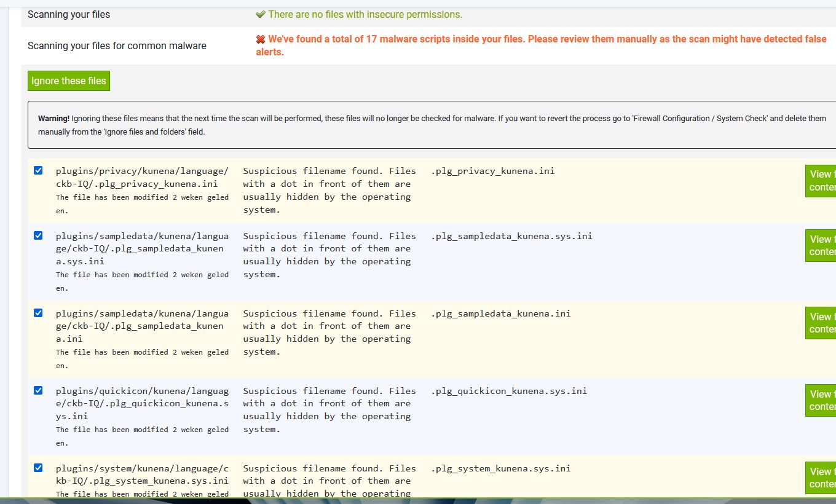Click filename text .plg_sampledata_kunena.sys.ini in third column
This screenshot has width=836, height=504.
tap(511, 236)
